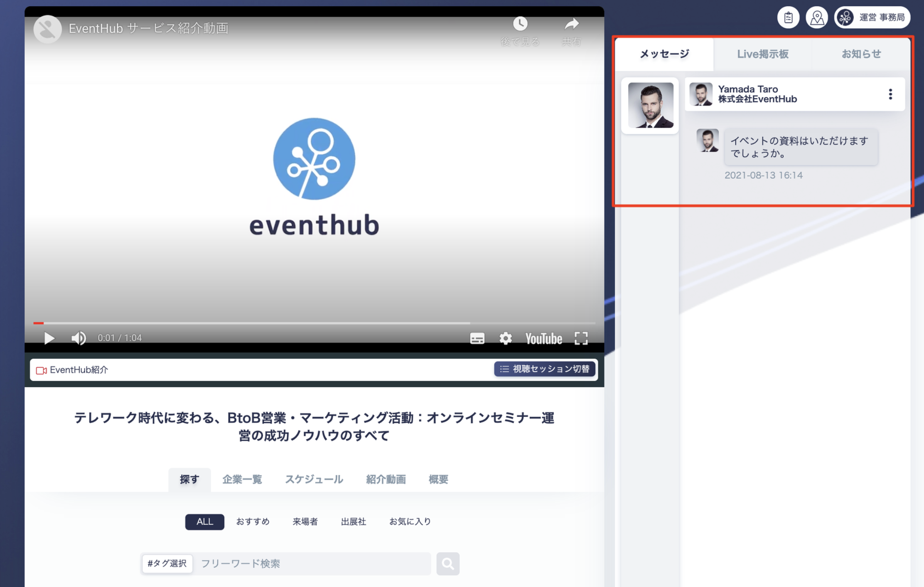Viewport: 924px width, 587px height.
Task: Select the スケジュール tab
Action: [x=314, y=479]
